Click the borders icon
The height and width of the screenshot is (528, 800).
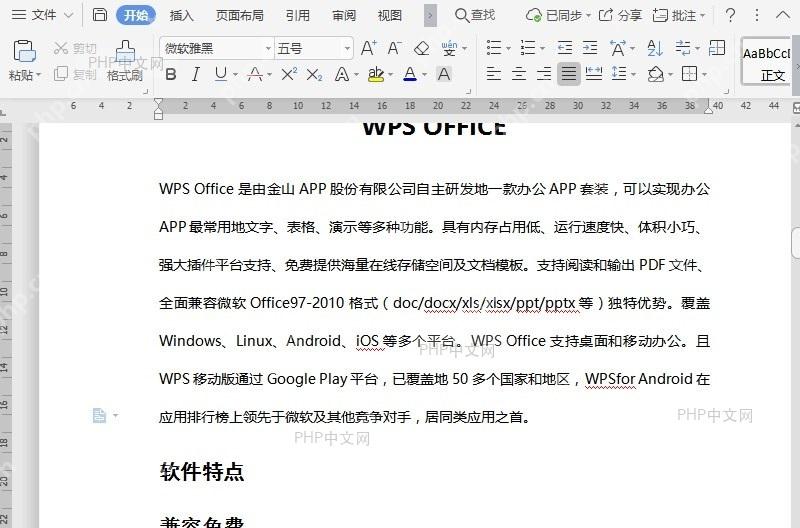point(689,74)
